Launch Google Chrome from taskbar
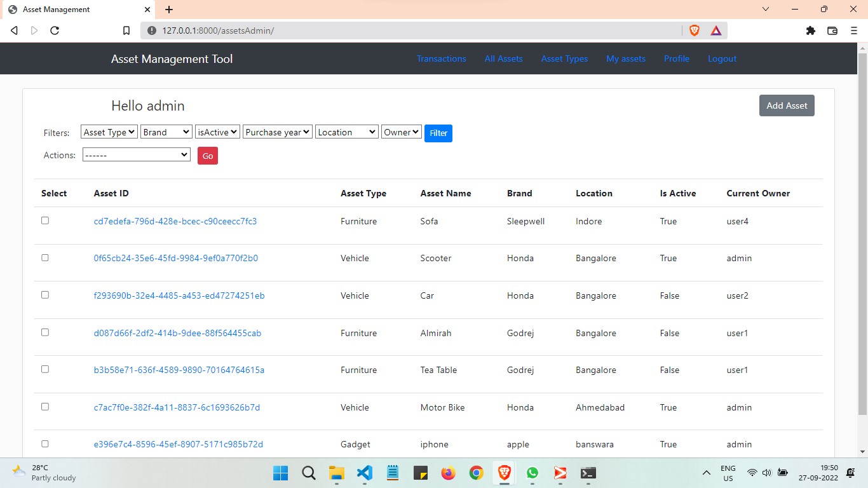Viewport: 868px width, 488px height. click(x=477, y=473)
